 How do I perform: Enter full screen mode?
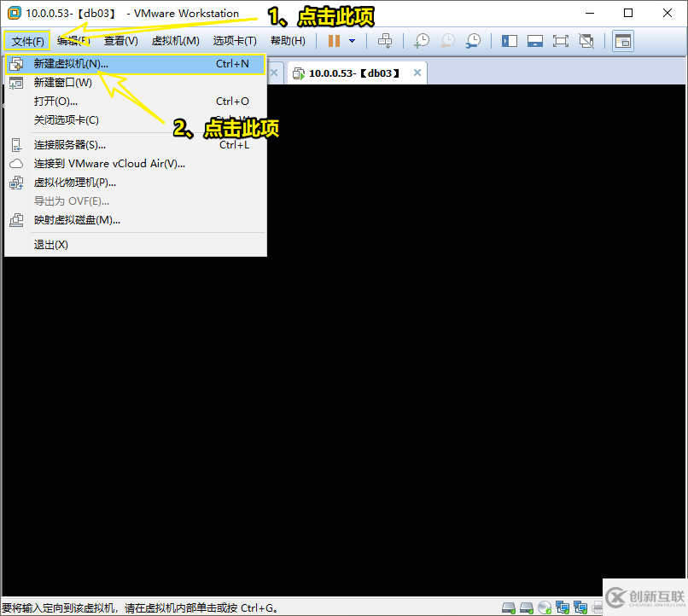[560, 41]
